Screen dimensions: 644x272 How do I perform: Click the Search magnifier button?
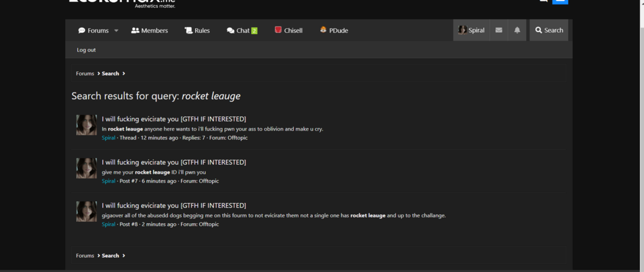pyautogui.click(x=549, y=30)
